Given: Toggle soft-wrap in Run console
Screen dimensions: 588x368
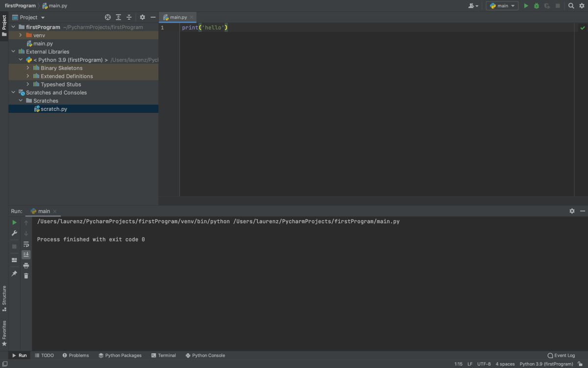Looking at the screenshot, I should 26,244.
